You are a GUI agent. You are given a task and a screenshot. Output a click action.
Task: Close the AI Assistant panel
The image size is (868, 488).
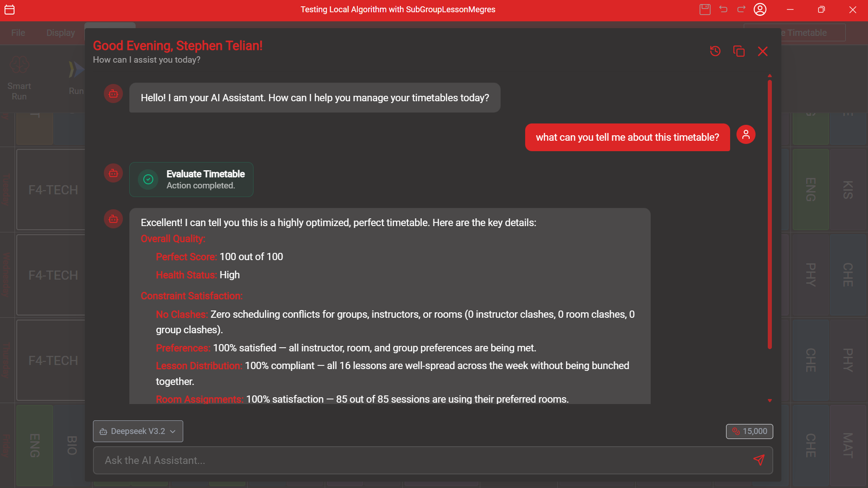(x=763, y=51)
